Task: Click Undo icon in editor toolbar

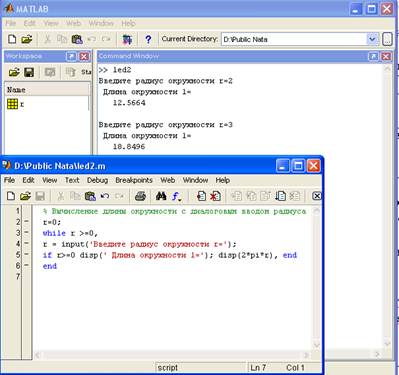Action: [105, 196]
